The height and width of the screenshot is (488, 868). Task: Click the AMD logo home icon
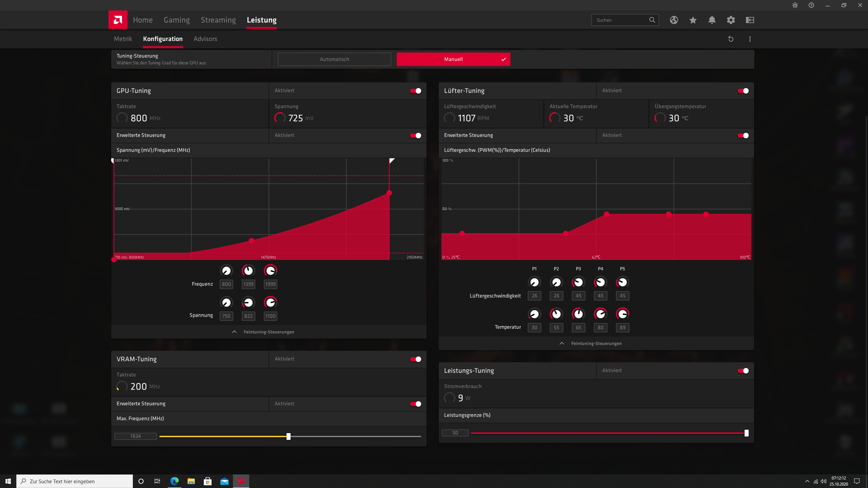118,20
